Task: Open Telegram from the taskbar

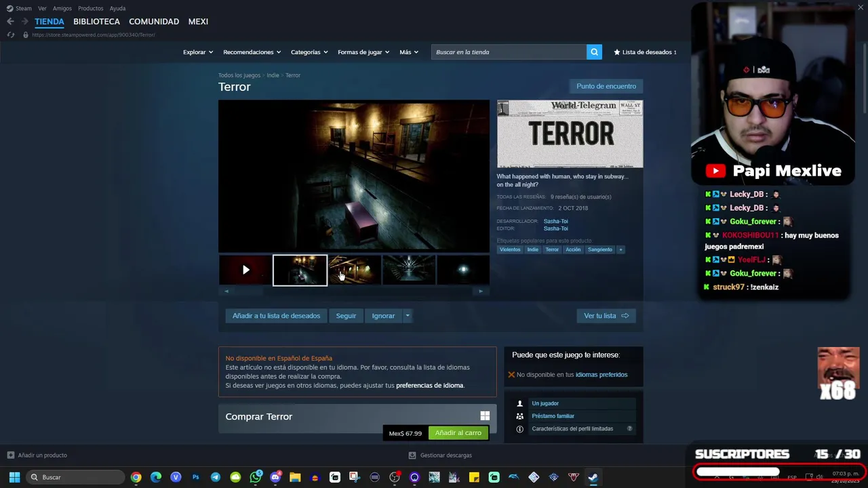Action: [216, 477]
